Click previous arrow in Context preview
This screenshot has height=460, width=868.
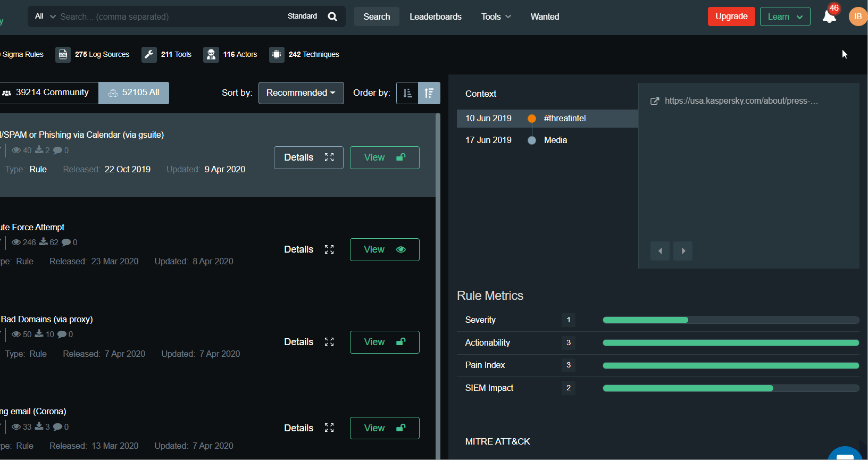click(x=660, y=251)
